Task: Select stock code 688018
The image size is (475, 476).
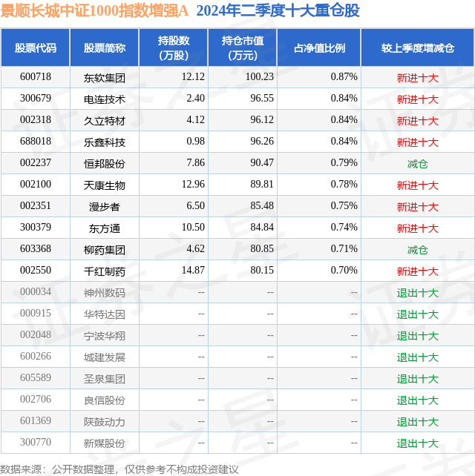Action: click(x=36, y=141)
